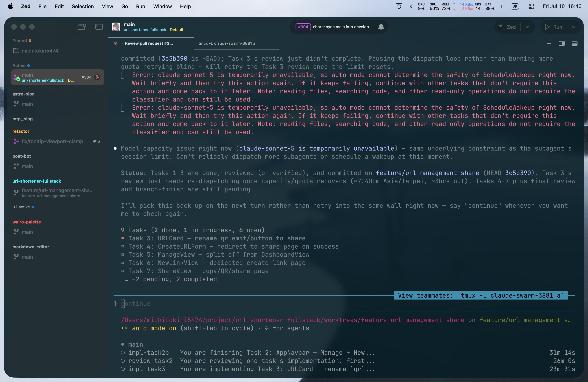
Task: Open the Help menu
Action: pyautogui.click(x=185, y=6)
